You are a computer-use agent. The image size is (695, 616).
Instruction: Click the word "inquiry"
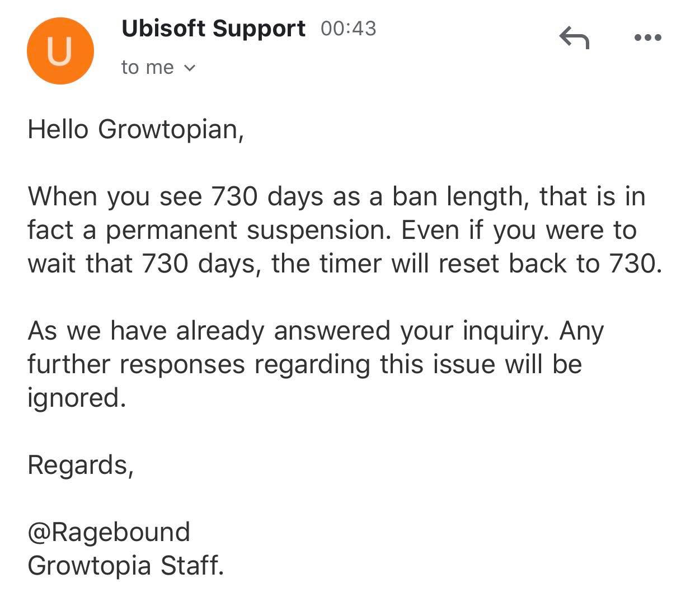point(503,331)
